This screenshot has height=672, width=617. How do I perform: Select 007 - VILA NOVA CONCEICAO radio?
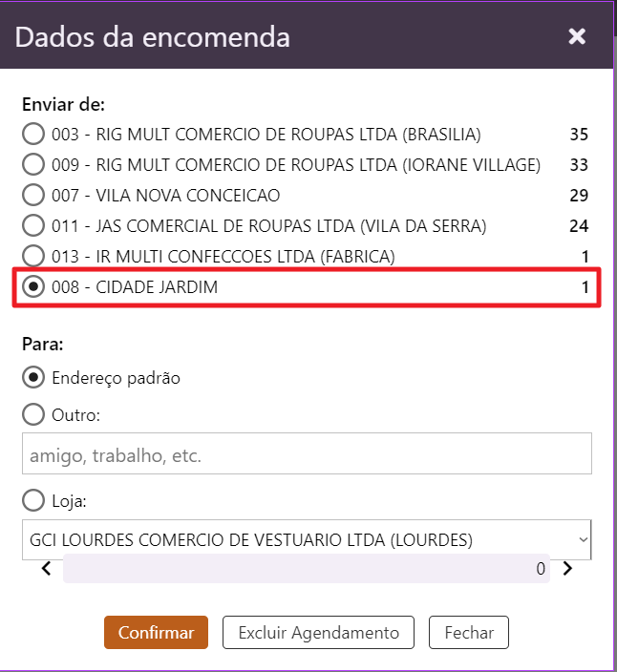tap(33, 196)
